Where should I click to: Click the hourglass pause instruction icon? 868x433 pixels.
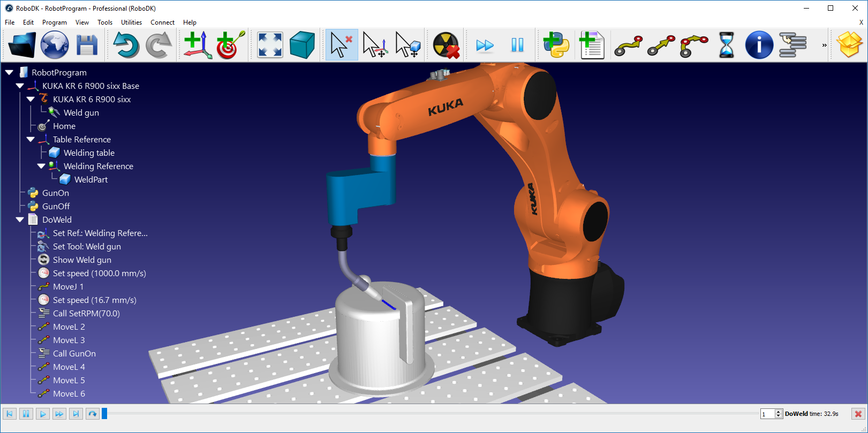[726, 45]
